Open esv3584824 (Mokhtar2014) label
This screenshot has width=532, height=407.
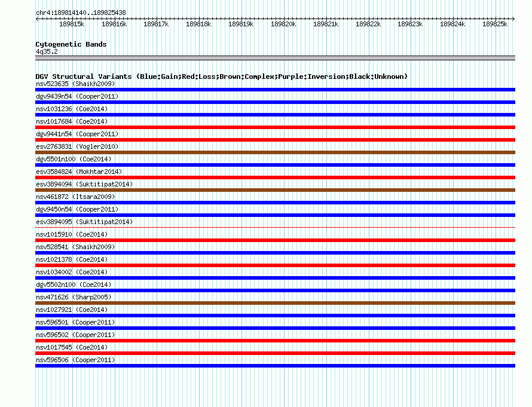coord(79,172)
